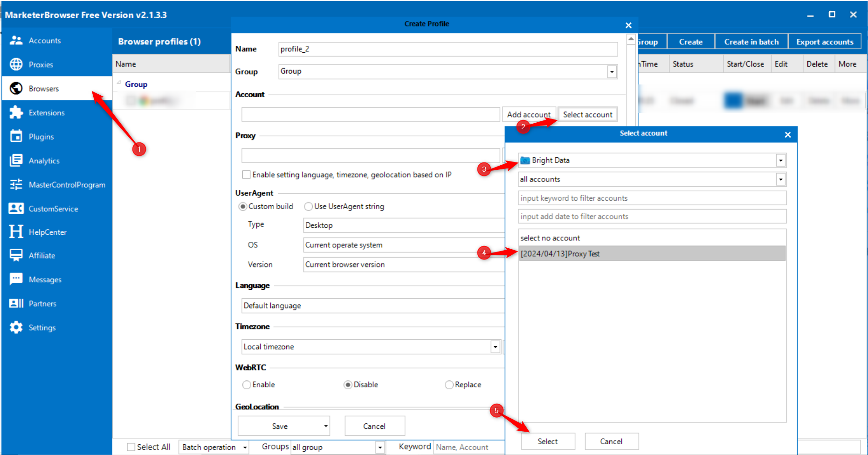Set WebRTC to Replace
This screenshot has width=868, height=455.
pyautogui.click(x=449, y=385)
